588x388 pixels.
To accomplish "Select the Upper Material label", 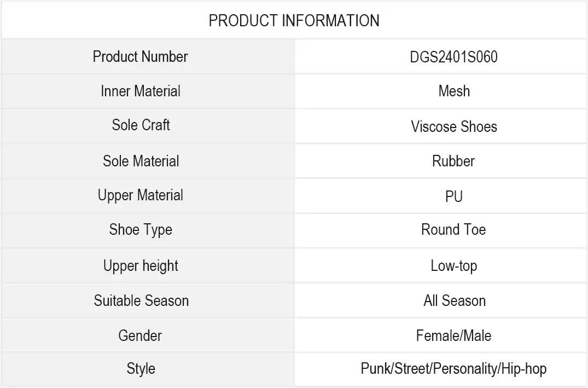I will pyautogui.click(x=140, y=195).
